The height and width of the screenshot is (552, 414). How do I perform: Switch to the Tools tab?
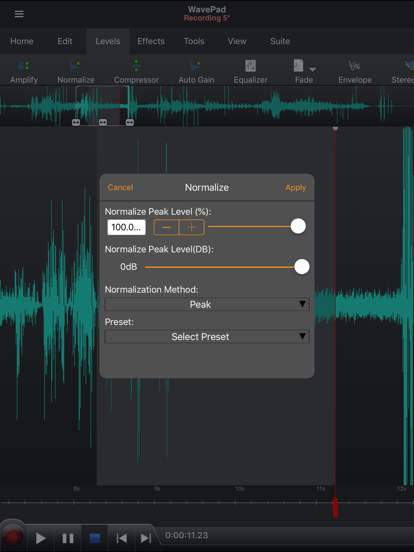(x=194, y=42)
